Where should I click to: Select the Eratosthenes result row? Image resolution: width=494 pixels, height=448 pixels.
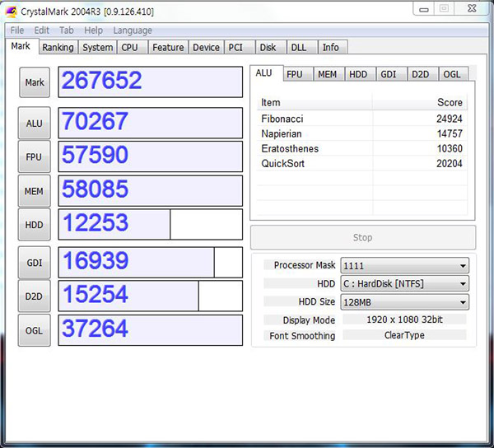click(x=362, y=148)
